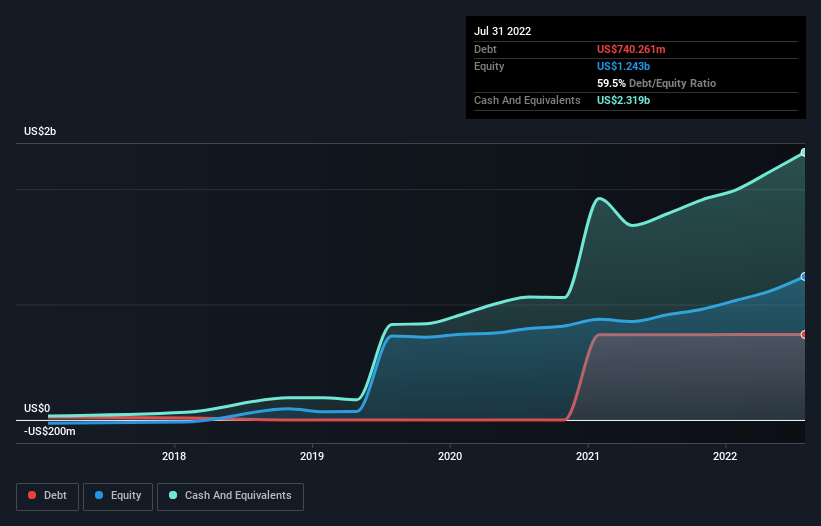Image resolution: width=821 pixels, height=526 pixels.
Task: Click the Equity label in the tooltip
Action: coord(489,66)
